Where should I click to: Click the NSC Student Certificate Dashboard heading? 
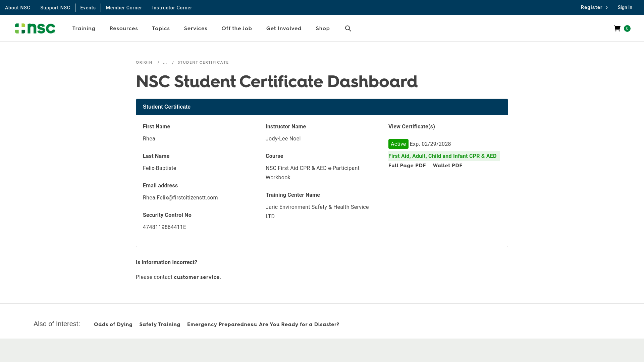pos(277,81)
